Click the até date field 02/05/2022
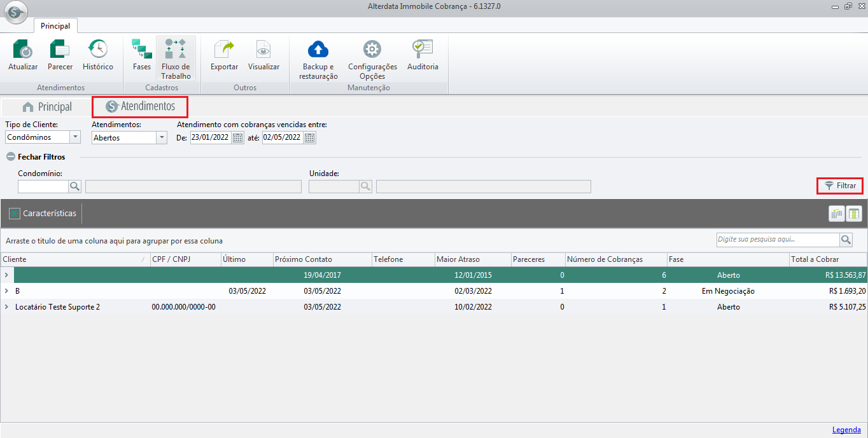 coord(283,138)
